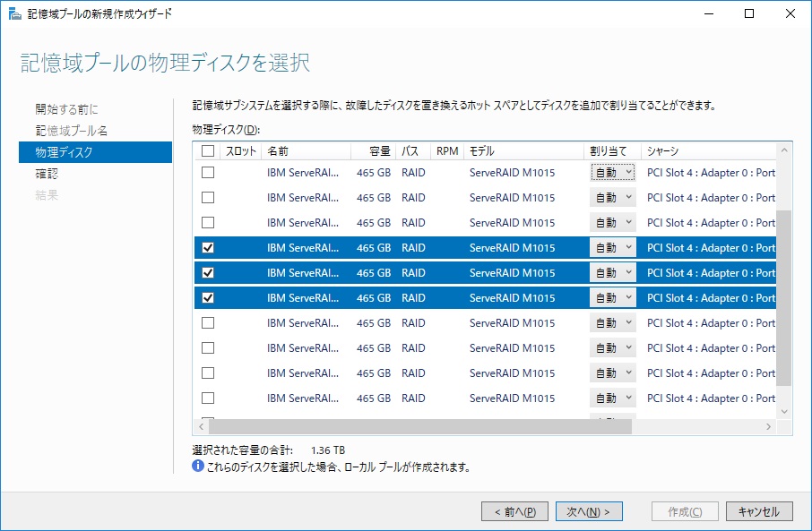This screenshot has width=812, height=531.
Task: Jump to the 確認 step
Action: click(47, 174)
